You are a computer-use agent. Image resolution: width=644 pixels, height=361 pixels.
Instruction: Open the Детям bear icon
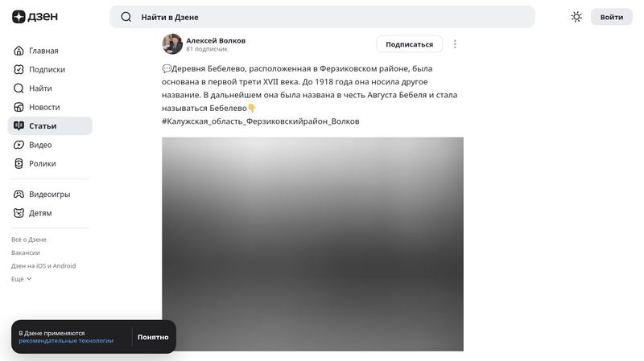point(19,213)
